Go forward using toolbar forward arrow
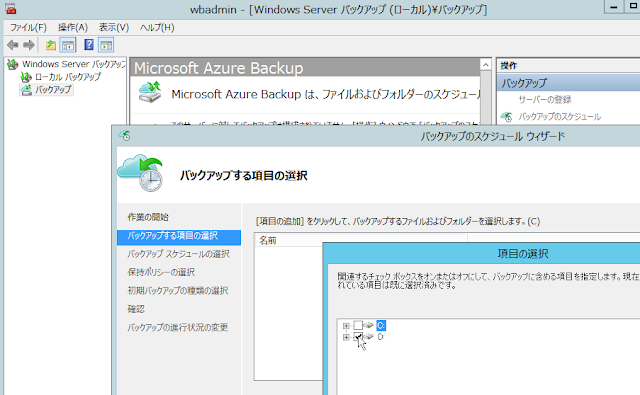 29,45
